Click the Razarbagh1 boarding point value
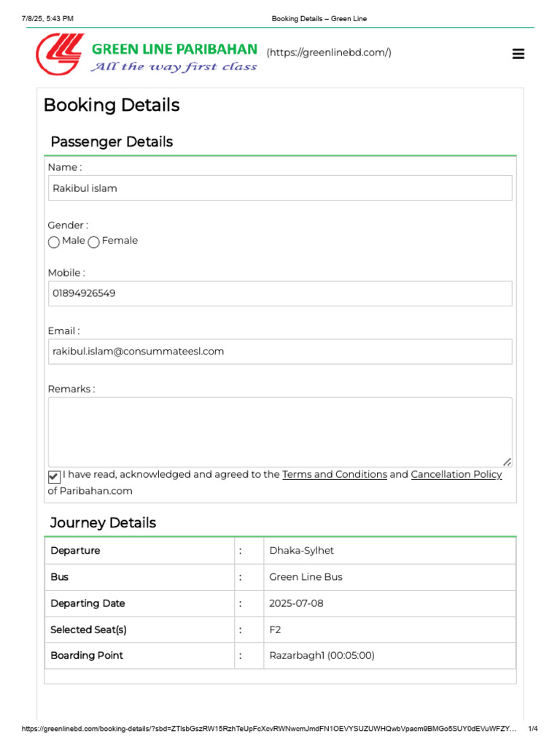This screenshot has width=560, height=747. pyautogui.click(x=322, y=656)
